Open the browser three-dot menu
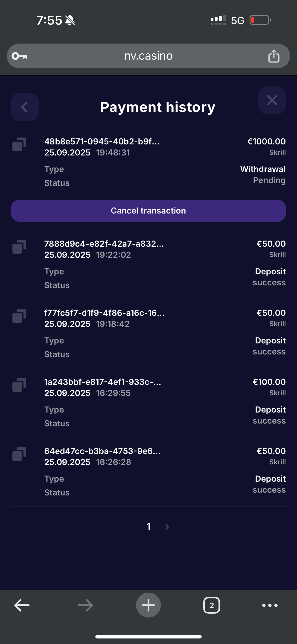 (270, 605)
